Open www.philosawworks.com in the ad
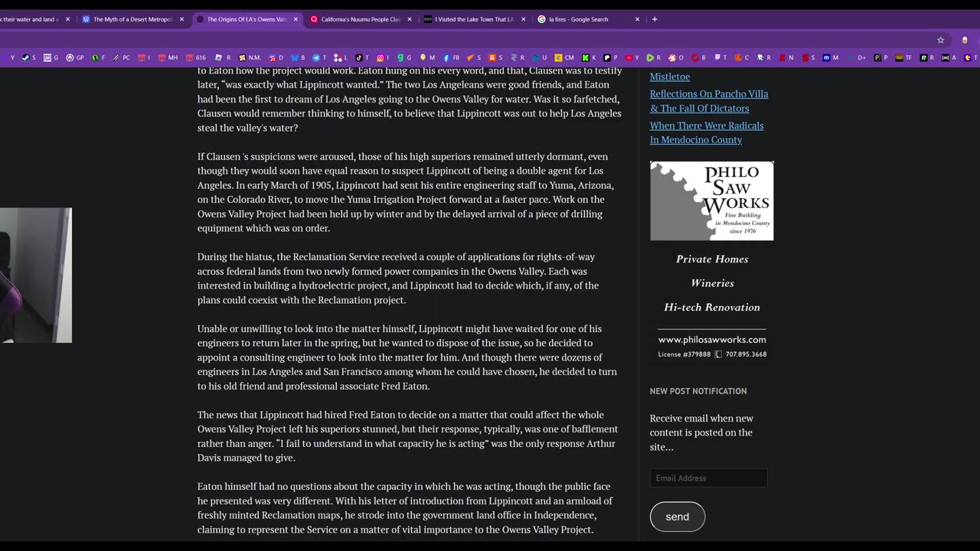 pyautogui.click(x=712, y=339)
